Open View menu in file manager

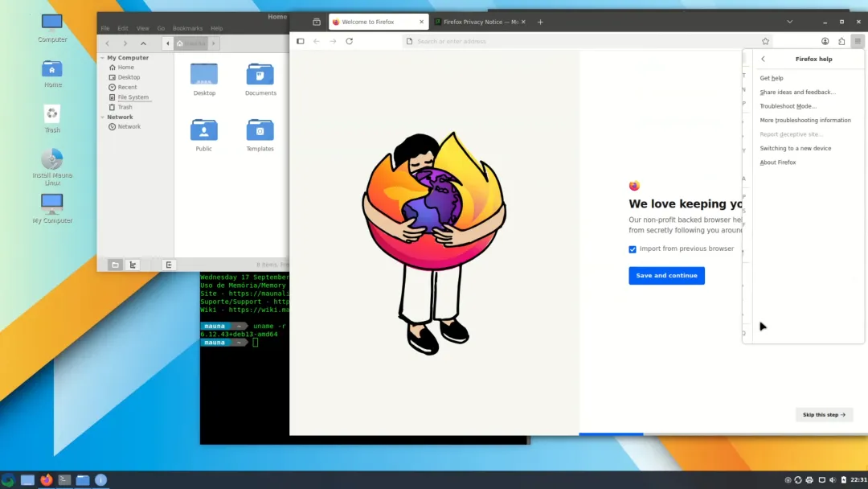[x=143, y=28]
